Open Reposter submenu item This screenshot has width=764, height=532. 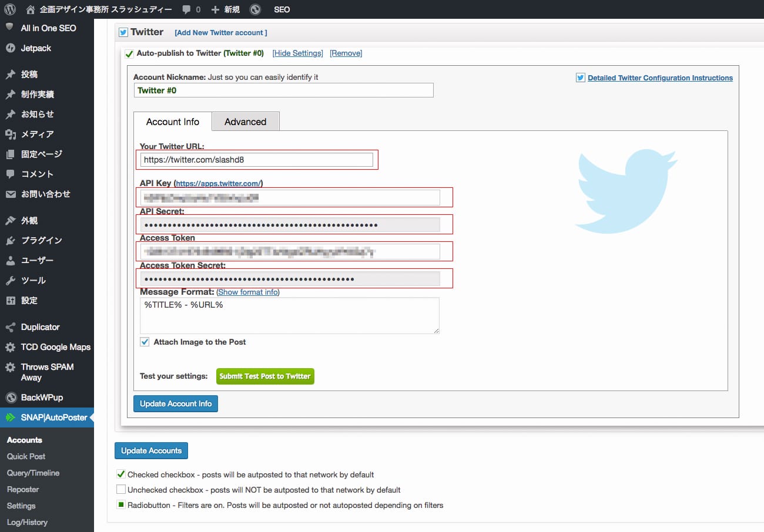[23, 489]
